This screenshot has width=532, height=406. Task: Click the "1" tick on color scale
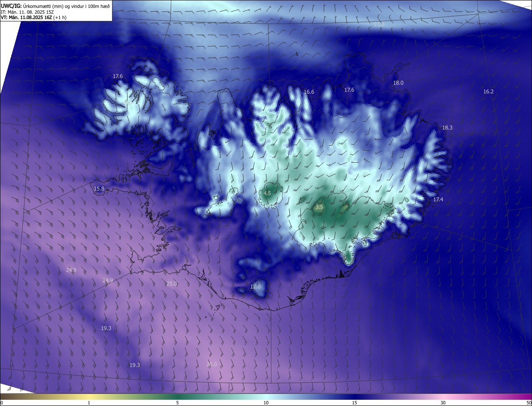89,403
